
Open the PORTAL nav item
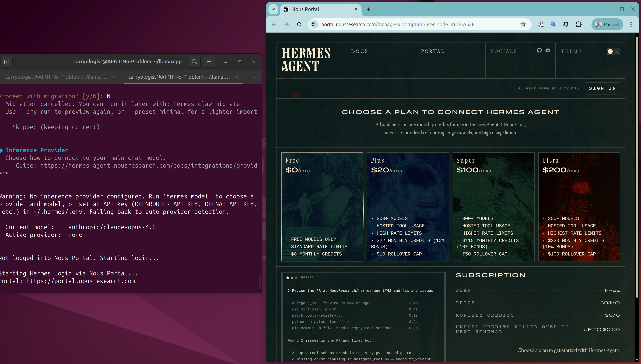[433, 51]
